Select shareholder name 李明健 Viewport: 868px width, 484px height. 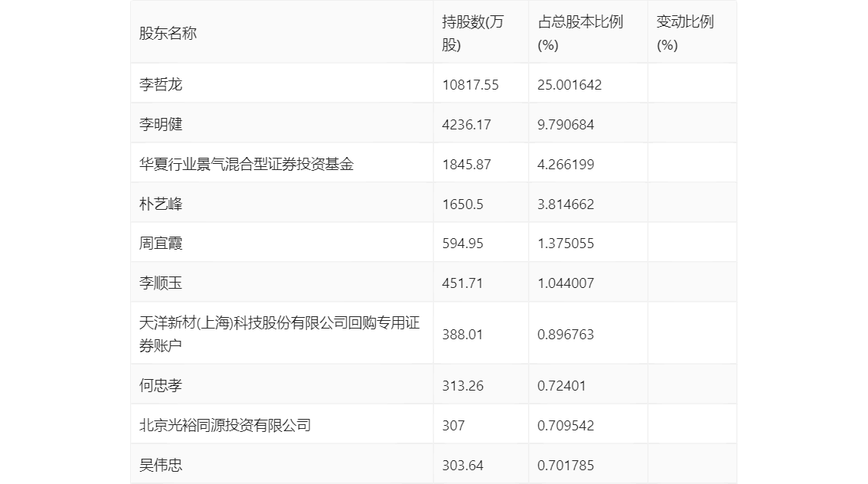(x=161, y=125)
